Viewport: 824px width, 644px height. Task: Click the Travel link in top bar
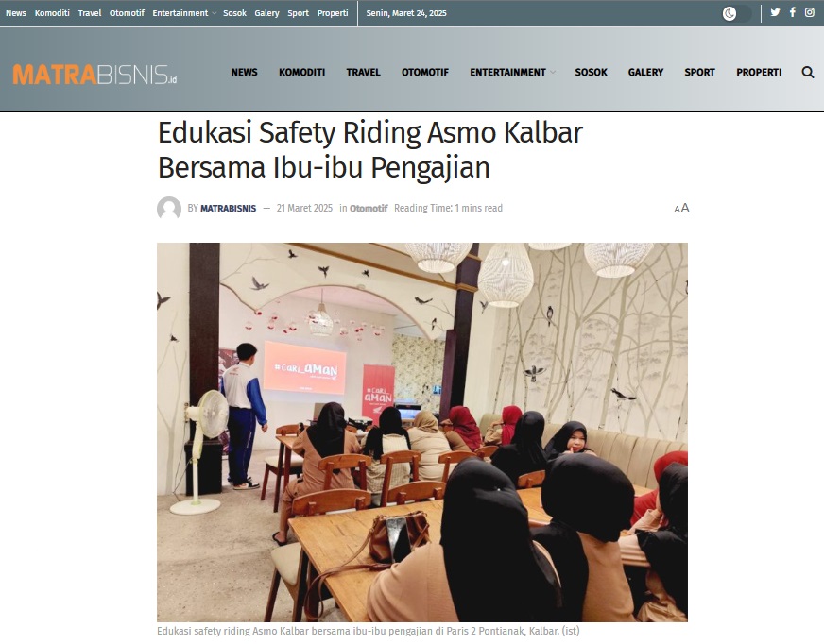coord(90,13)
